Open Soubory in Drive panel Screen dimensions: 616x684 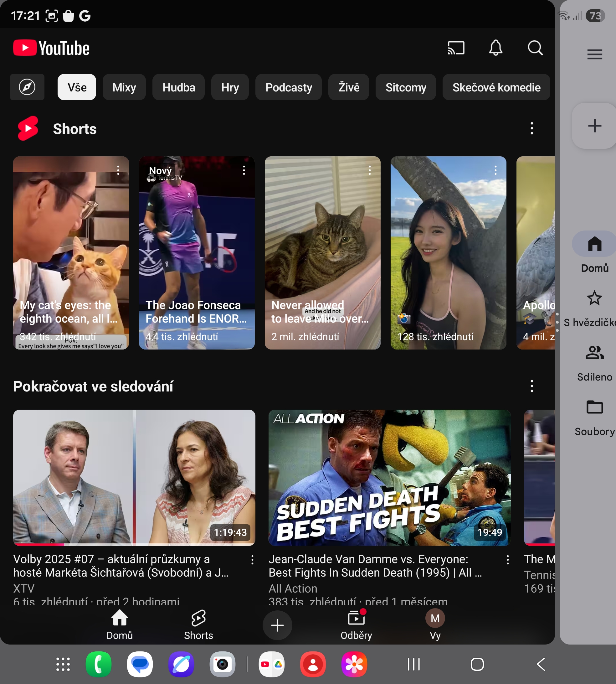tap(594, 418)
